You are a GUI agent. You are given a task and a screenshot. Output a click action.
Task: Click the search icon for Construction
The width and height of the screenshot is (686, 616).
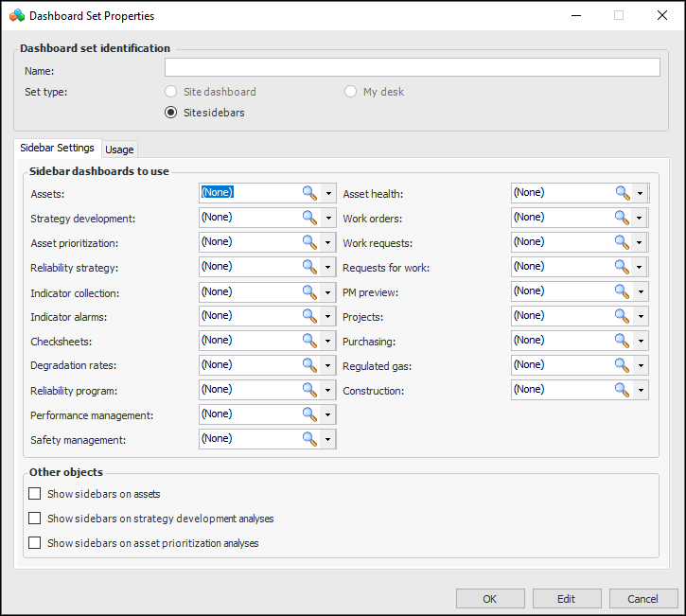point(622,389)
